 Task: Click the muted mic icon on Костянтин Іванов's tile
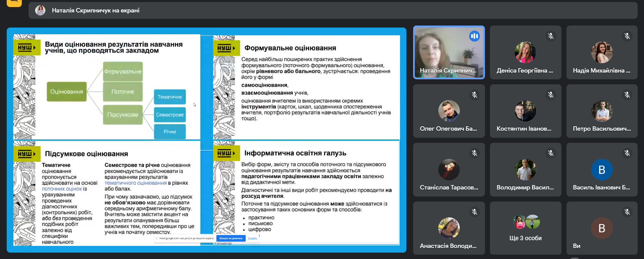tap(551, 95)
